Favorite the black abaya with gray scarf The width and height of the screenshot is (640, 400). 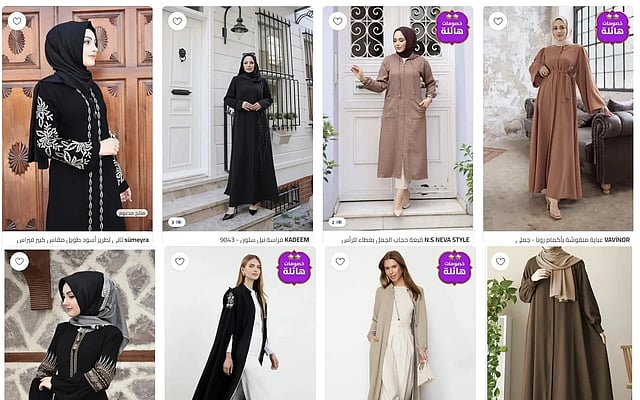point(20,261)
